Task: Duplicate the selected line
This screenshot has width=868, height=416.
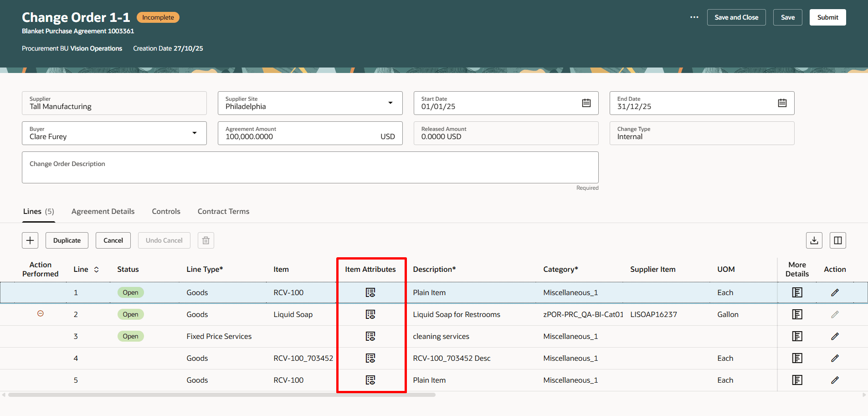Action: pyautogui.click(x=67, y=240)
